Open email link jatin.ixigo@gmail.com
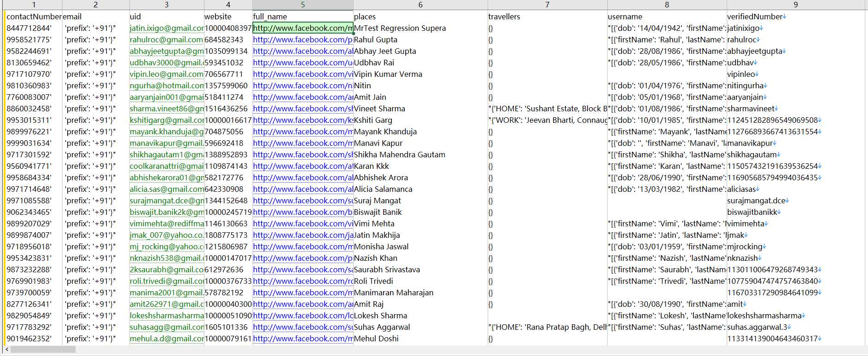The image size is (868, 356). pos(166,28)
